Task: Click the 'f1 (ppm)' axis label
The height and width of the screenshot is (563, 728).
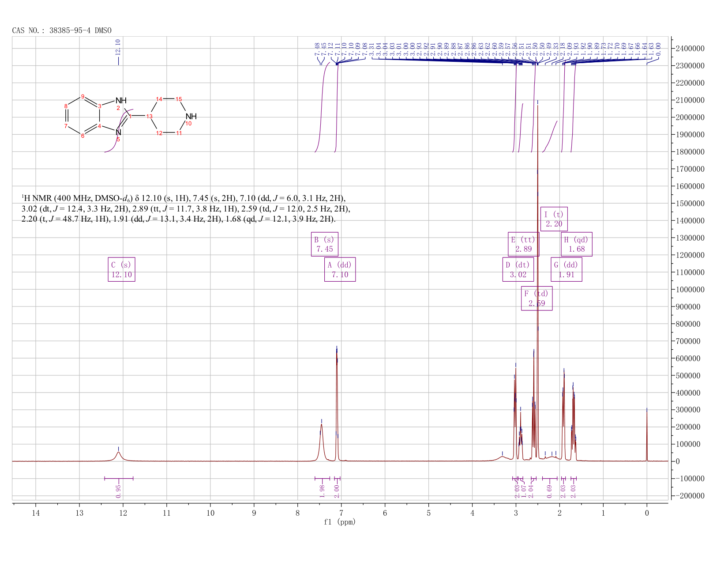Action: pos(340,522)
